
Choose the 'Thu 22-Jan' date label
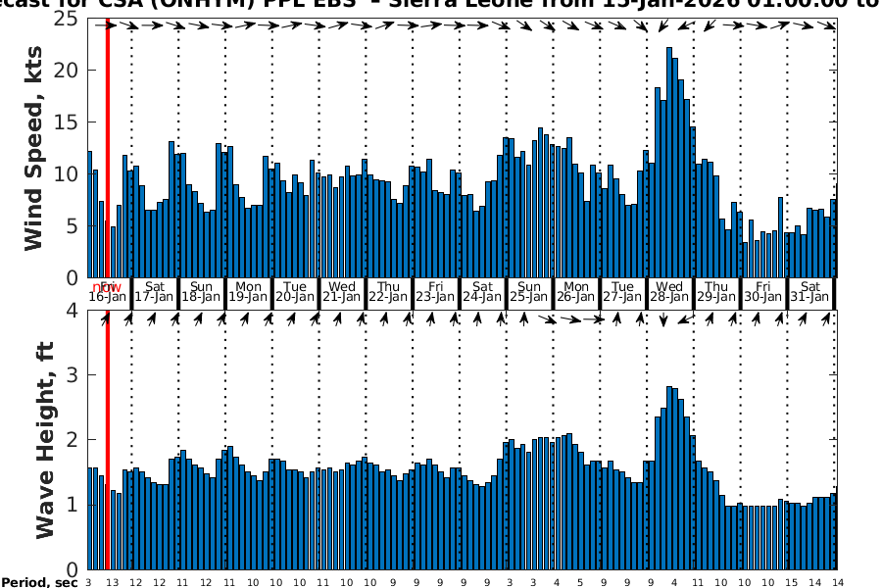[389, 291]
